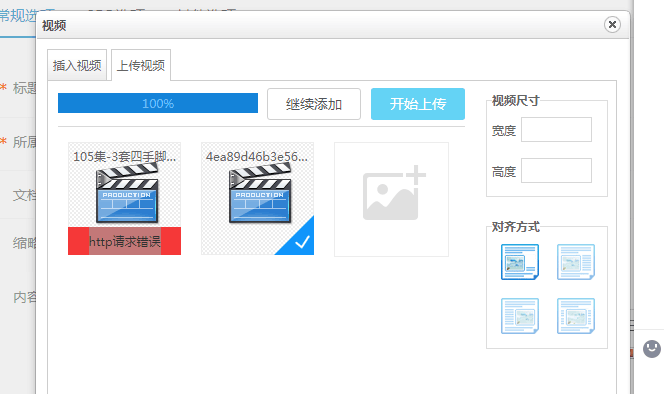This screenshot has height=394, width=664.
Task: Choose the top-right alignment layout icon
Action: [x=576, y=262]
